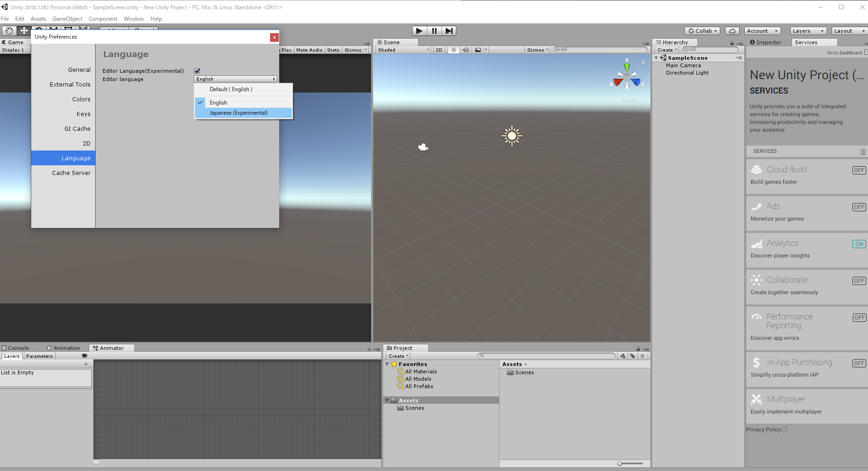Viewport: 868px width, 471px height.
Task: Toggle Cloud Build service OFF switch
Action: coord(859,170)
